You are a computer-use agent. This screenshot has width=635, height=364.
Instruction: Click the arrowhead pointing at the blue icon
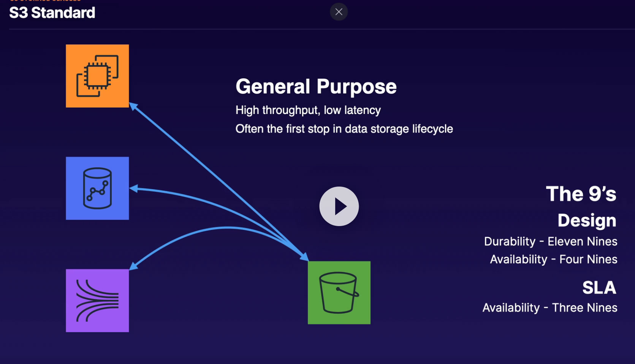click(133, 188)
